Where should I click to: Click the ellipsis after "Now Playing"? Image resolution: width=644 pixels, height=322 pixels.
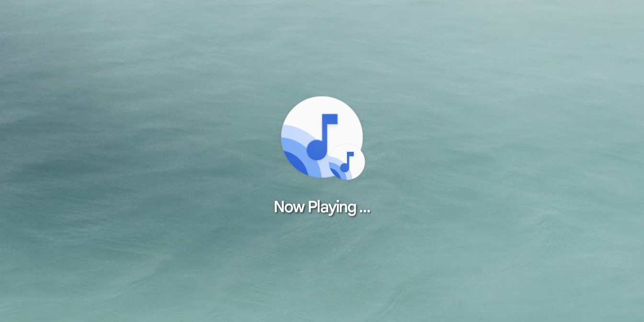click(x=364, y=208)
